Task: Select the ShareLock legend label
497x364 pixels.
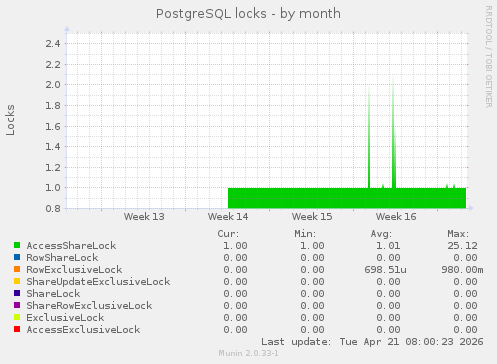Action: coord(53,294)
